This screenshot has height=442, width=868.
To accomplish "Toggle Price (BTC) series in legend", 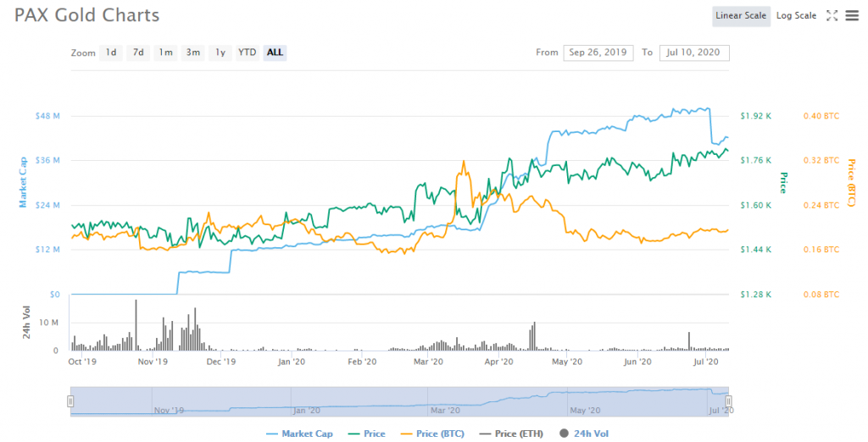I will (432, 434).
